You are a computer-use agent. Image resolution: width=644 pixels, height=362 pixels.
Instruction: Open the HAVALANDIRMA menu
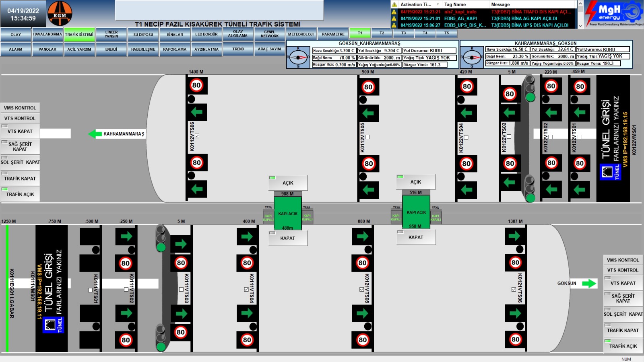pos(47,35)
